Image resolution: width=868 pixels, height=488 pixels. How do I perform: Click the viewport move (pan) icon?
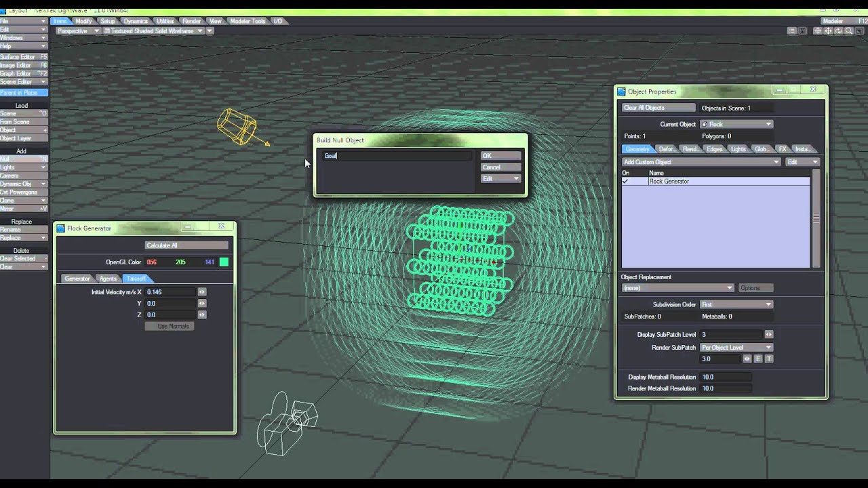(828, 30)
